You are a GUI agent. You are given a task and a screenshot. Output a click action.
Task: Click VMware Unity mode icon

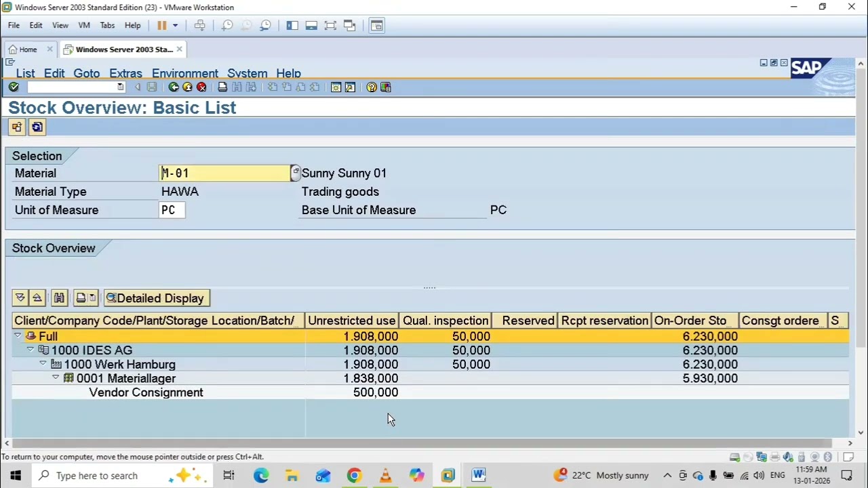(x=350, y=25)
